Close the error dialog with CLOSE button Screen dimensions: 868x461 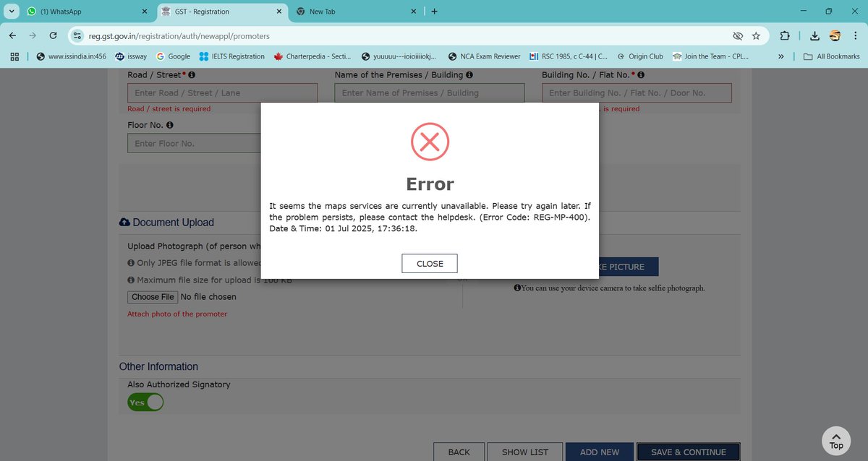tap(430, 264)
